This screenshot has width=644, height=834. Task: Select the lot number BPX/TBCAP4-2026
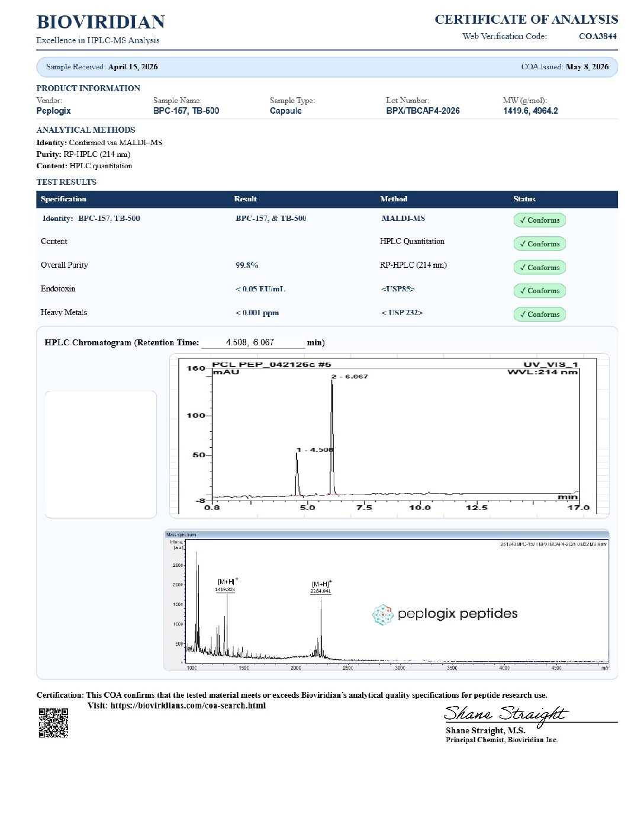(423, 111)
